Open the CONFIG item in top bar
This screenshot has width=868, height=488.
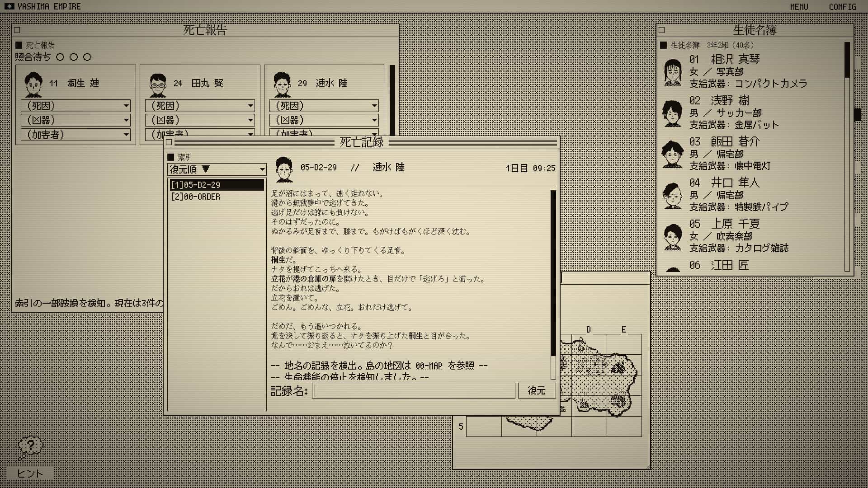click(842, 7)
